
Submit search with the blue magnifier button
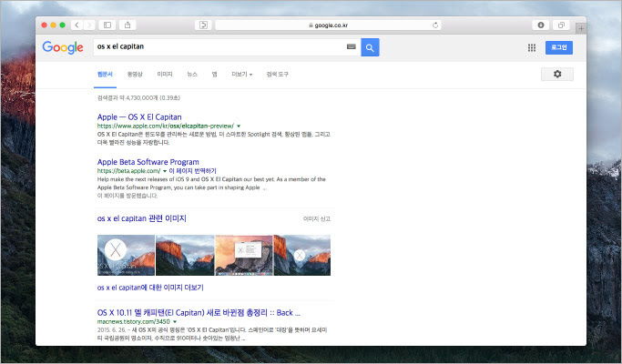pos(370,47)
